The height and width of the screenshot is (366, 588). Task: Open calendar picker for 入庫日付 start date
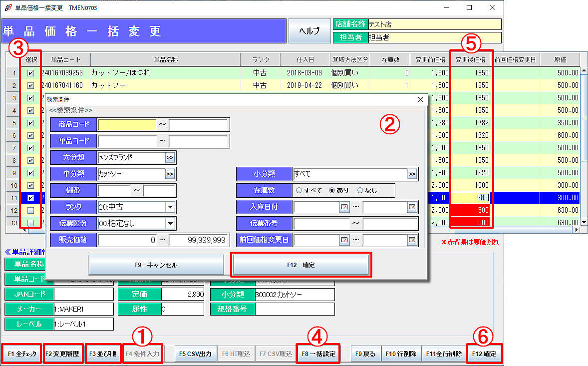pos(344,207)
